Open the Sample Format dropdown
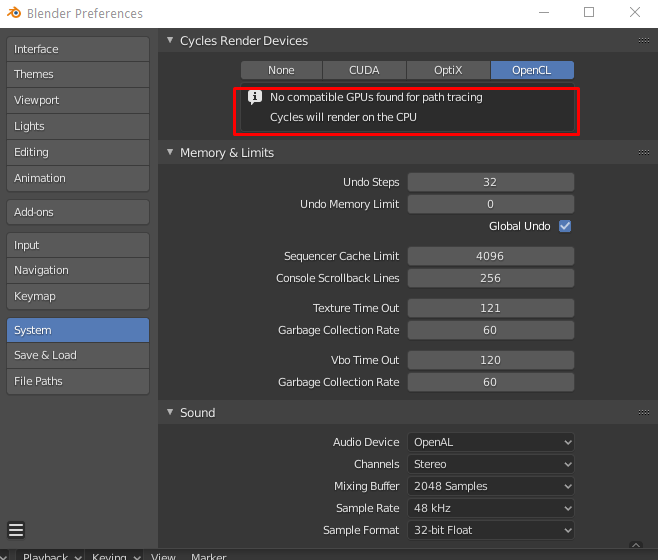658x560 pixels. tap(491, 530)
